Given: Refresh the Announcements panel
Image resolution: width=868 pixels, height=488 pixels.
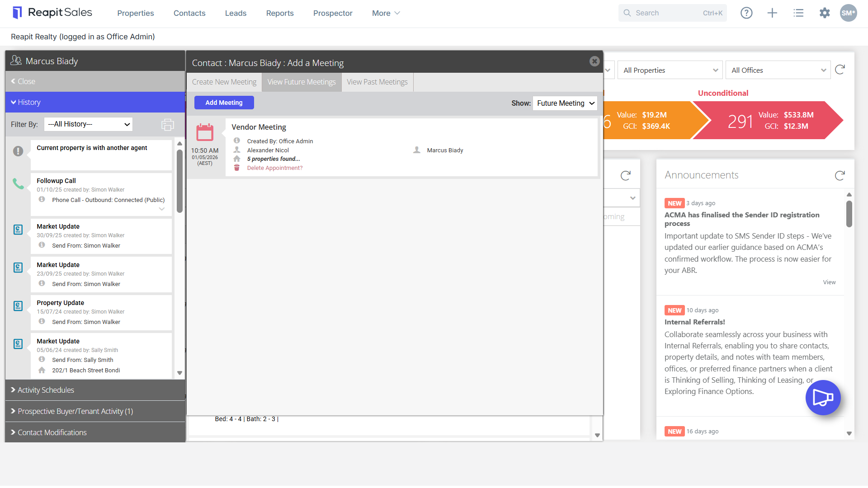Looking at the screenshot, I should click(840, 175).
